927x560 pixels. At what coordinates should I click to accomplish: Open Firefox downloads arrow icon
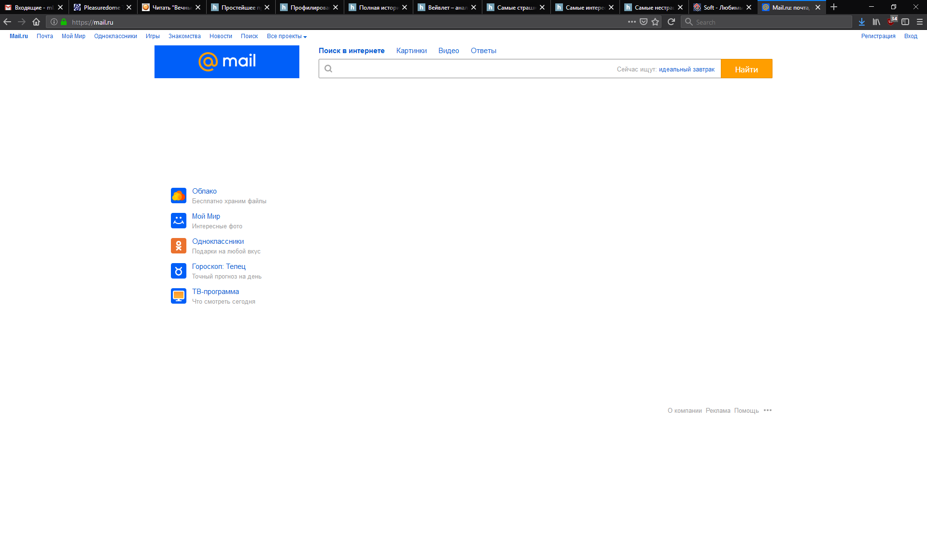(862, 22)
